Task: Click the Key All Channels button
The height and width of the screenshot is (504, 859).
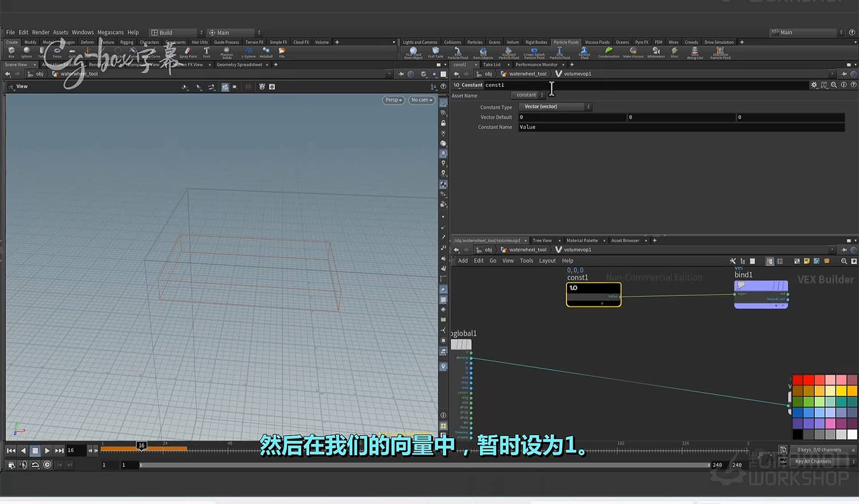Action: 813,461
